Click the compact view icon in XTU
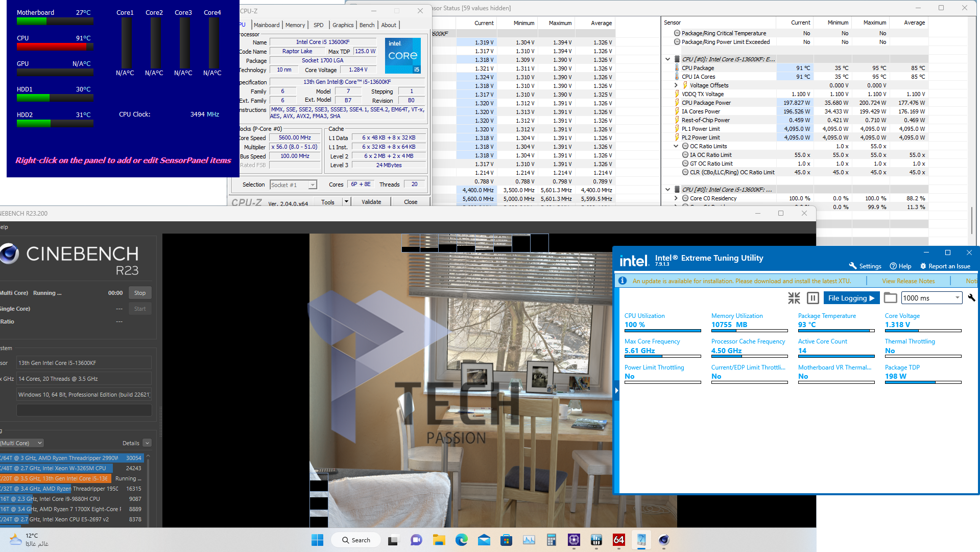Image resolution: width=980 pixels, height=552 pixels. (x=794, y=298)
